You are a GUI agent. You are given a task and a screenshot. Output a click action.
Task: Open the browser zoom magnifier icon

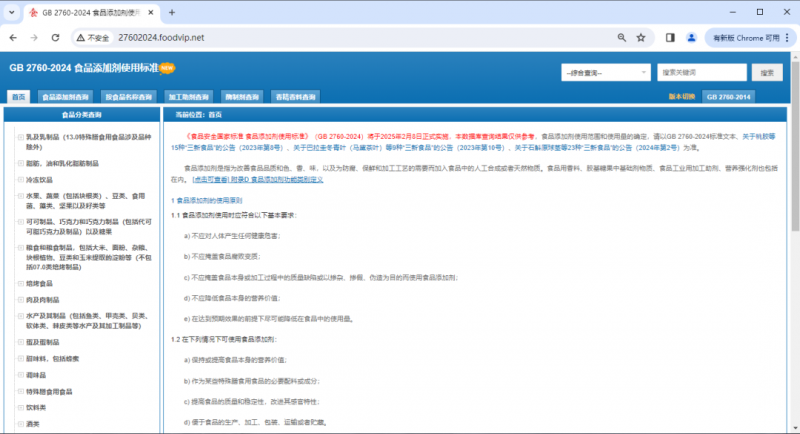(622, 37)
